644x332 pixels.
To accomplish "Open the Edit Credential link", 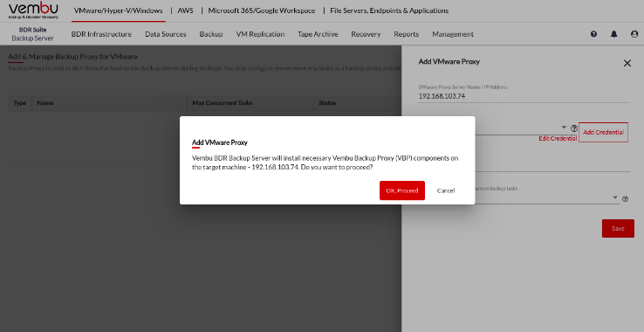I will click(x=558, y=139).
